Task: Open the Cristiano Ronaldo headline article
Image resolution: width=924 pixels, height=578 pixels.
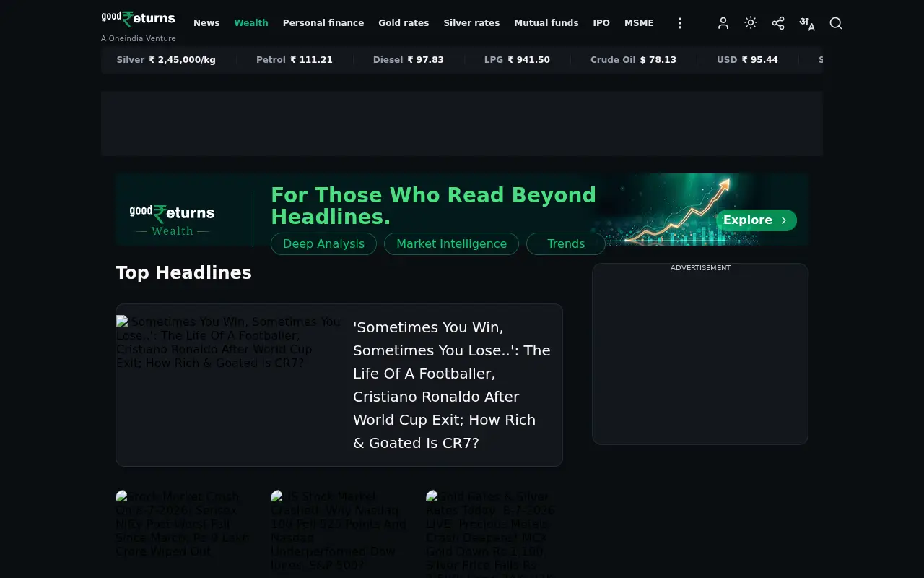Action: (x=452, y=385)
